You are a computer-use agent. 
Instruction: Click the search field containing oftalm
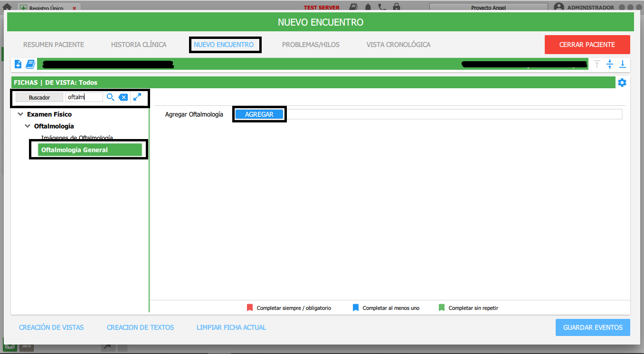[x=84, y=97]
